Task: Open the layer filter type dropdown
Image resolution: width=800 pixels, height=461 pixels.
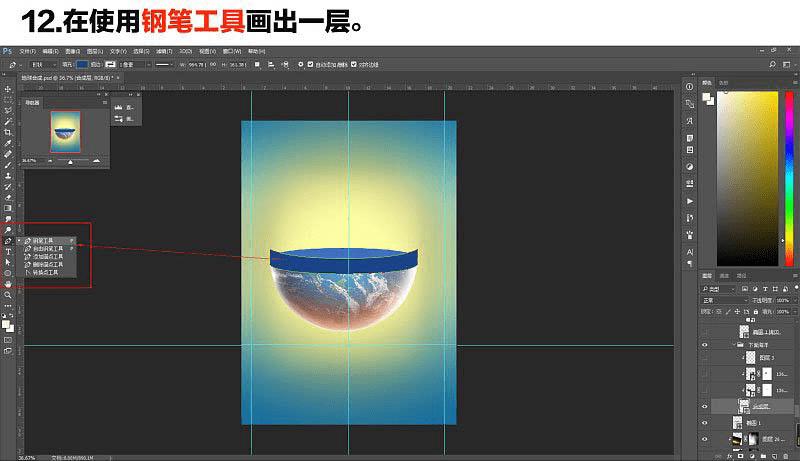Action: (x=718, y=289)
